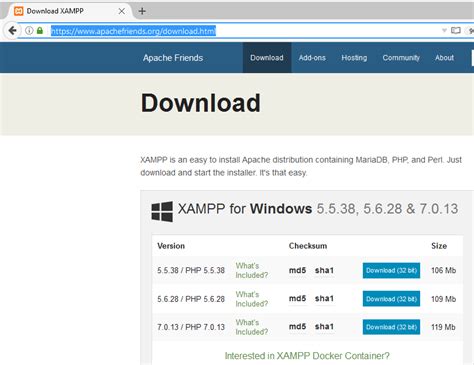Download XAMPP 5.6.28 32 bit
Screen dimensions: 474x365
[391, 299]
